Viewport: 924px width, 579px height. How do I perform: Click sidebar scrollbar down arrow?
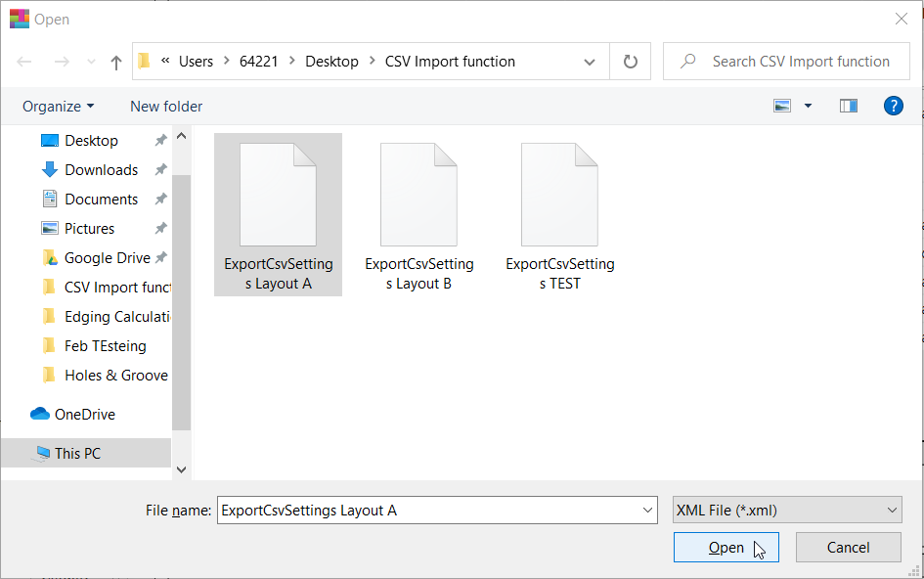[x=182, y=469]
